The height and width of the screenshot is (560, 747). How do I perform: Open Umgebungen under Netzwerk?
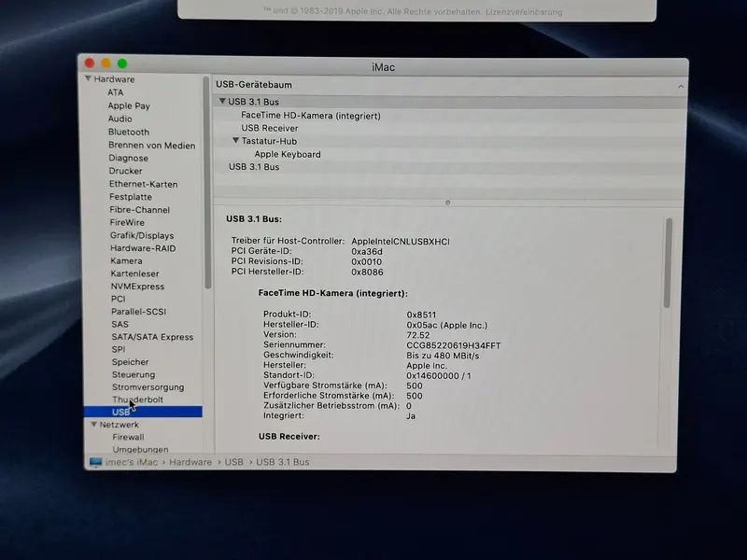141,449
